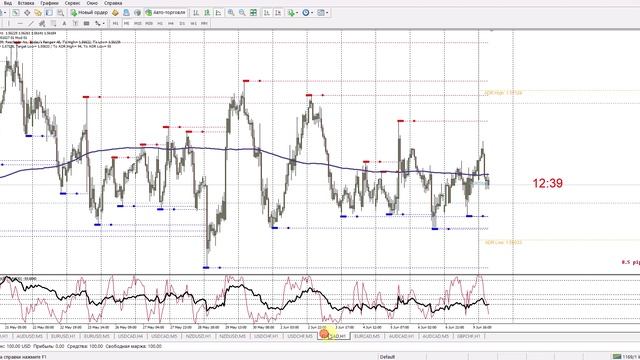640x360 pixels.
Task: Switch to the USDCHF,M5 chart tab
Action: tap(300, 336)
